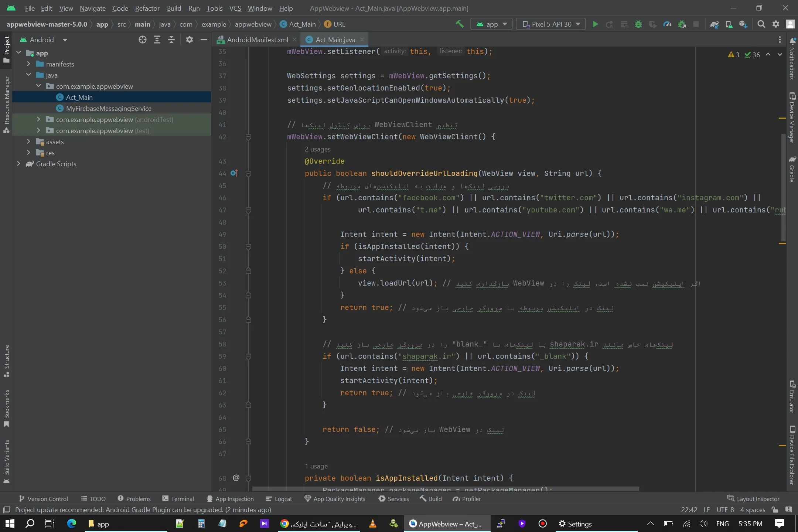This screenshot has height=532, width=798.
Task: Expand all nodes in Project panel
Action: (x=157, y=40)
